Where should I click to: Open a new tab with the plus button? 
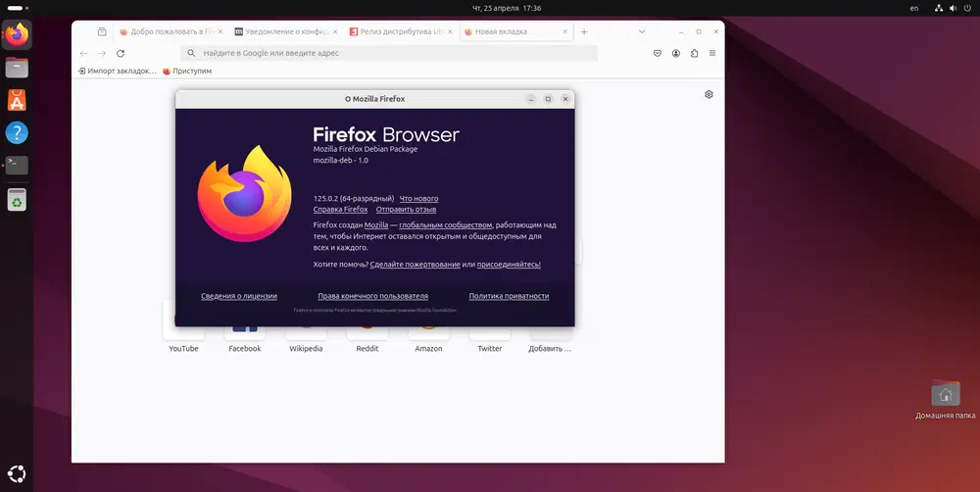[584, 32]
